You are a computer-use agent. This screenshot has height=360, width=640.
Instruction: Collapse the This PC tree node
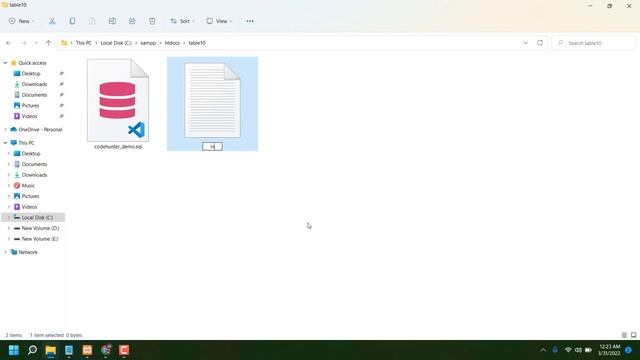point(5,143)
